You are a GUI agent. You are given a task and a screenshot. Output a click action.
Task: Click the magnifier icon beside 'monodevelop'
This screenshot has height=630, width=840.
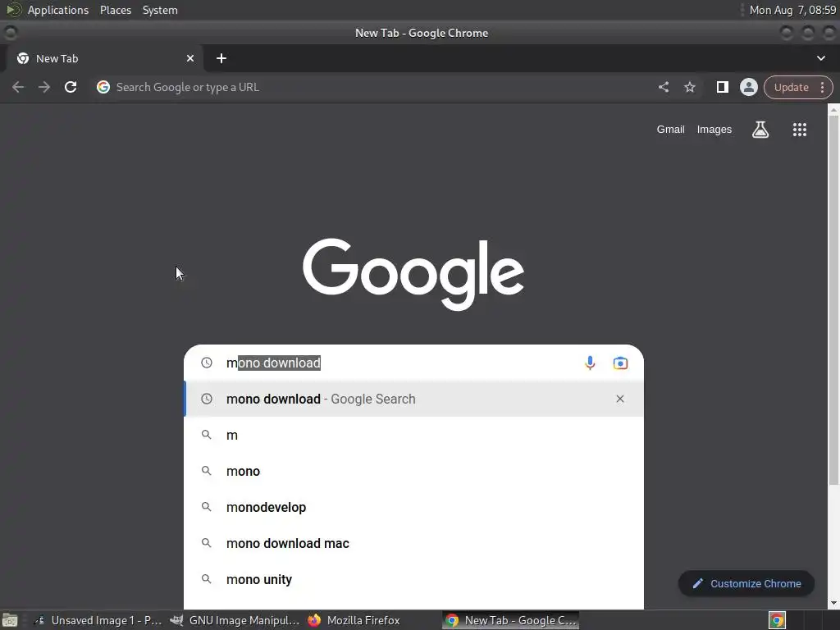[206, 506]
